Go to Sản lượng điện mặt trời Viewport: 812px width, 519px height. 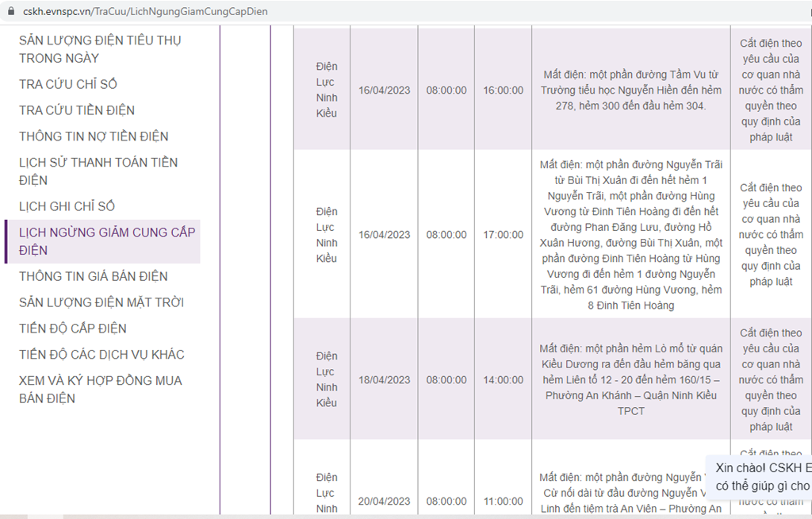click(x=101, y=302)
